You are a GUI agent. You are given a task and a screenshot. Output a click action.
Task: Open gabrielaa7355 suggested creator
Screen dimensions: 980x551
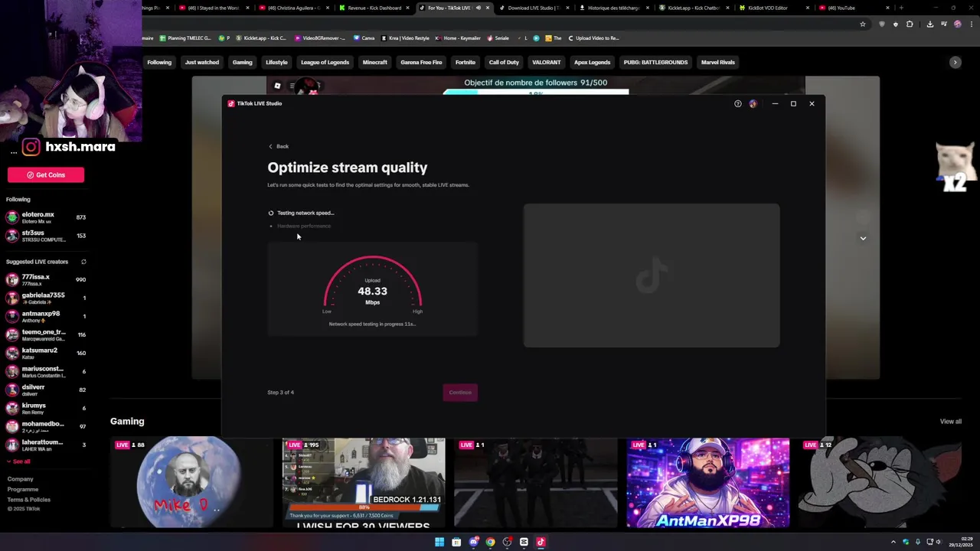pyautogui.click(x=46, y=298)
